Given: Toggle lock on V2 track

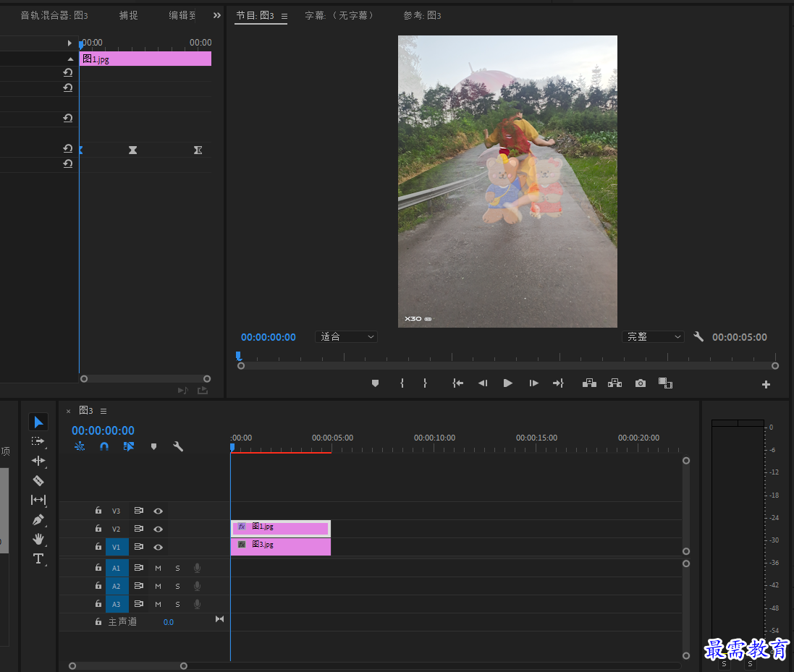Looking at the screenshot, I should (x=98, y=529).
